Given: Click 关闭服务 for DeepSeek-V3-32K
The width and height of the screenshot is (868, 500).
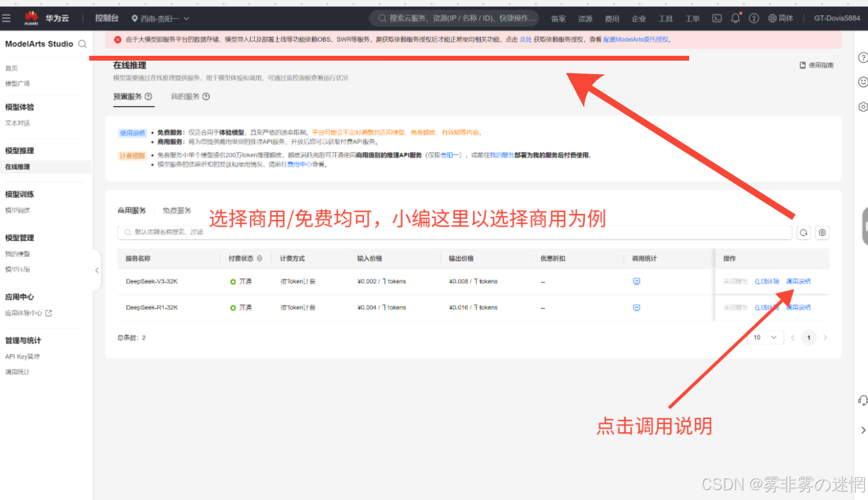Looking at the screenshot, I should click(x=735, y=281).
